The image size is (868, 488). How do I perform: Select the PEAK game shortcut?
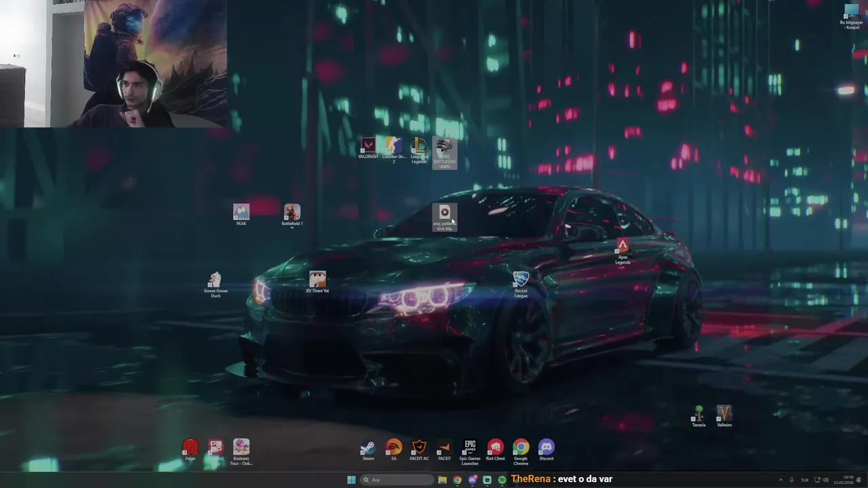coord(241,215)
